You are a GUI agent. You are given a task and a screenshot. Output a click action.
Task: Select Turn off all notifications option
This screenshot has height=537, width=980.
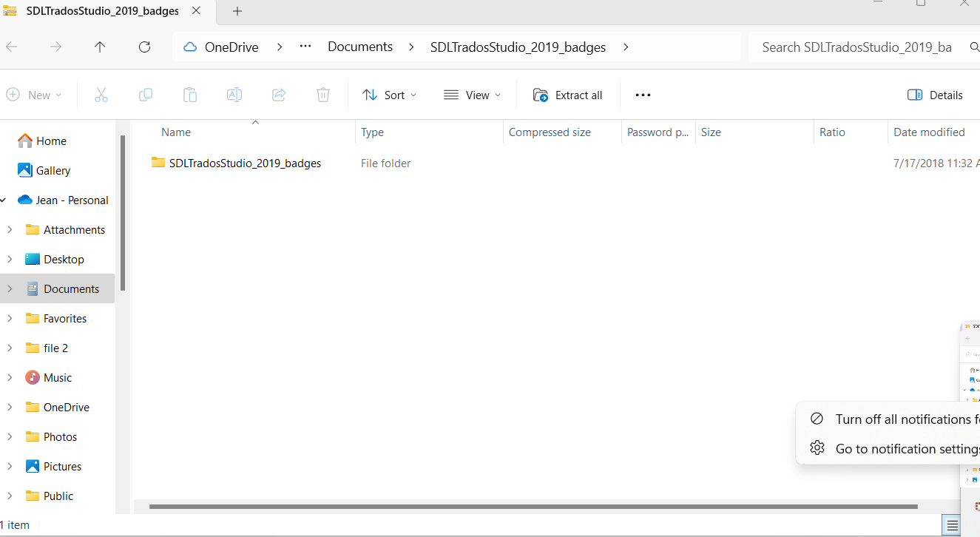tap(893, 419)
